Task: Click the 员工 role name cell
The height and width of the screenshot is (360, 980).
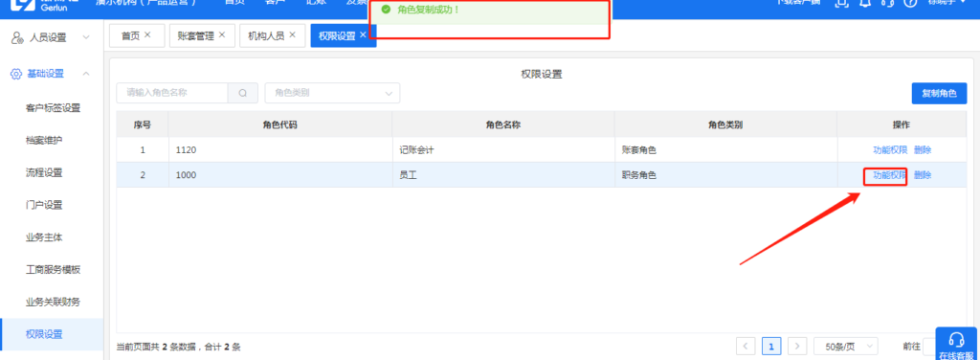Action: (503, 175)
